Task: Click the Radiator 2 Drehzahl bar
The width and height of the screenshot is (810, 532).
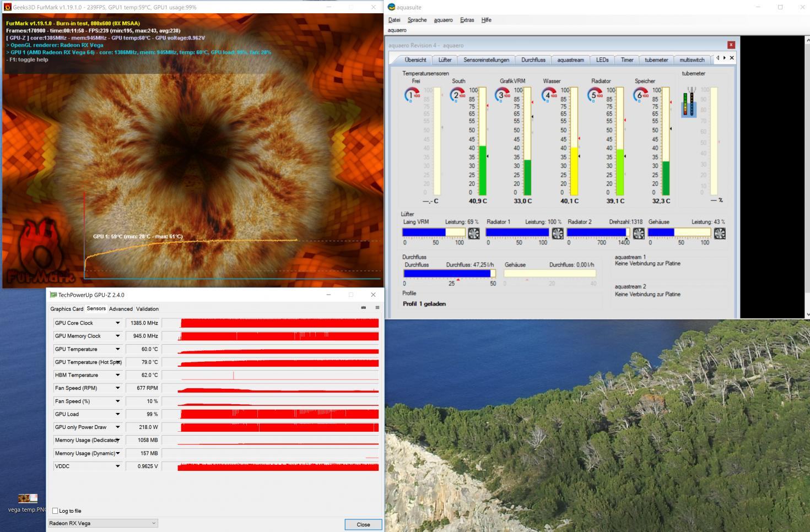Action: (598, 232)
